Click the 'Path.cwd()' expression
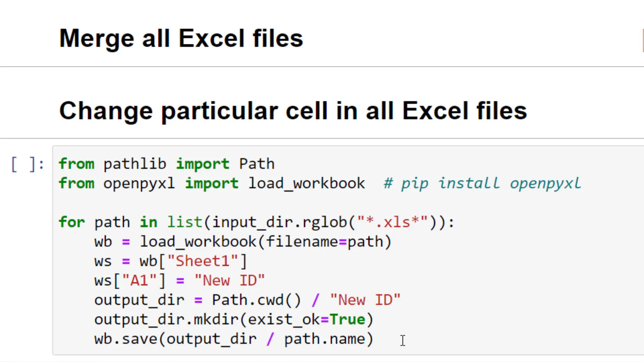The height and width of the screenshot is (362, 644). (256, 300)
